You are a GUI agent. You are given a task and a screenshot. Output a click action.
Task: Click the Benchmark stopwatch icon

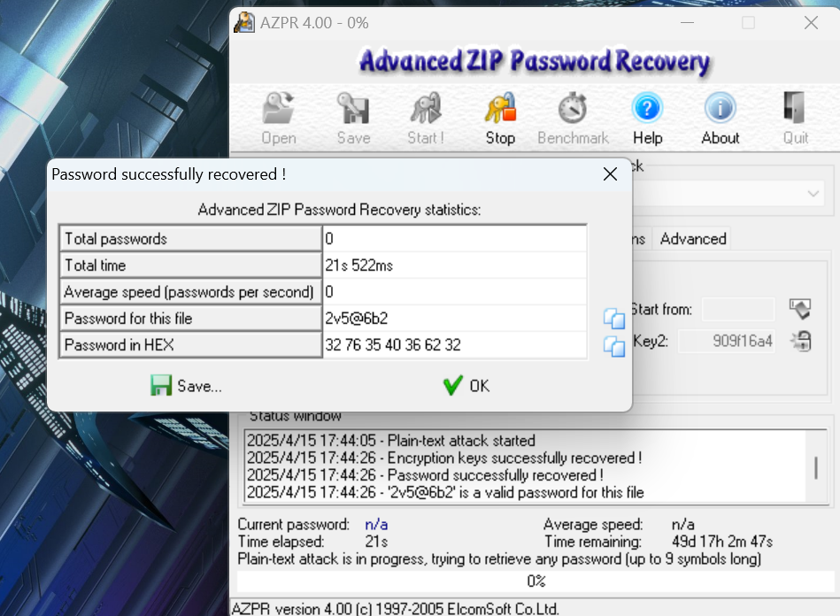click(573, 109)
